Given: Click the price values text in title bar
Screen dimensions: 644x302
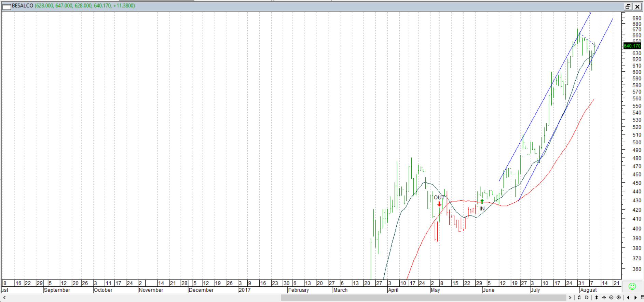Looking at the screenshot, I should [85, 6].
